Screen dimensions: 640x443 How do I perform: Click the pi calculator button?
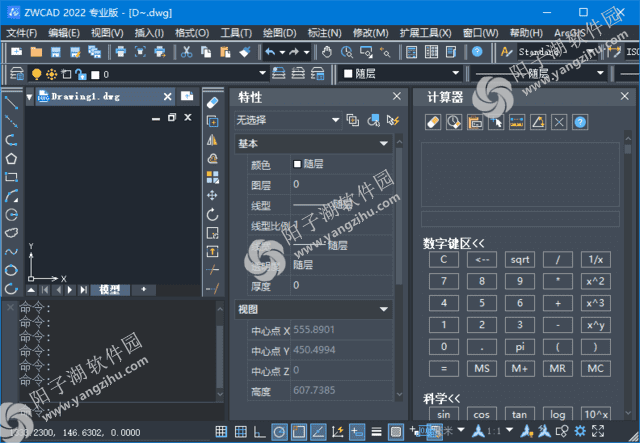point(520,347)
